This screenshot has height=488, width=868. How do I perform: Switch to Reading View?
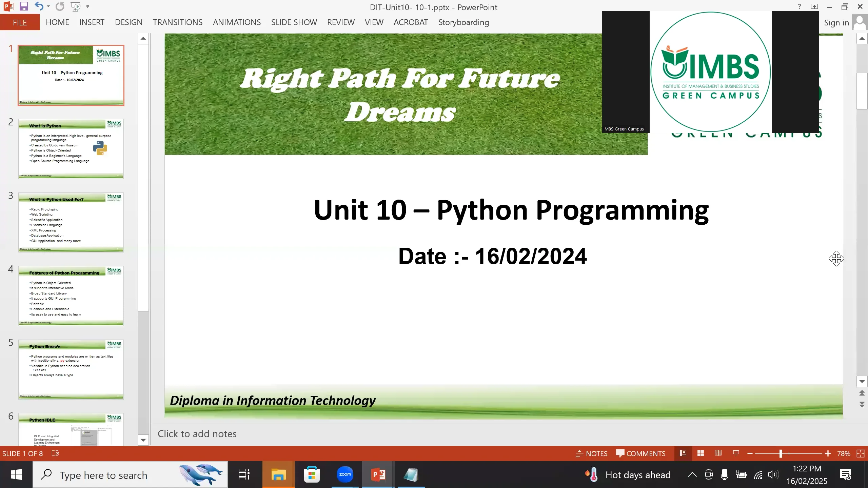tap(718, 453)
